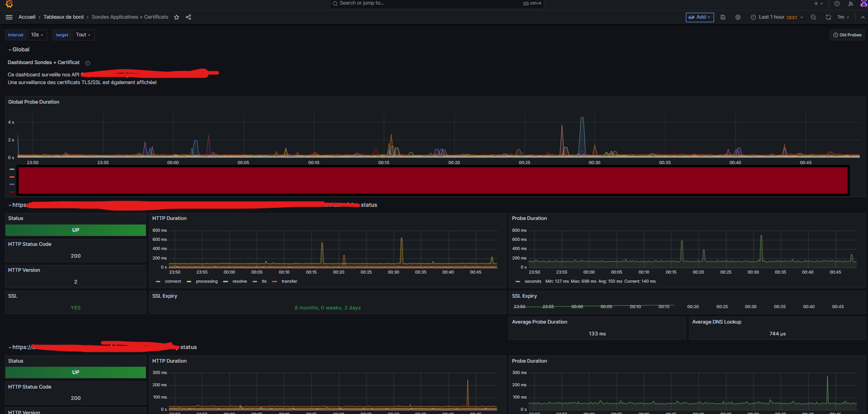Open the Add panel dropdown
This screenshot has height=414, width=868.
(699, 17)
